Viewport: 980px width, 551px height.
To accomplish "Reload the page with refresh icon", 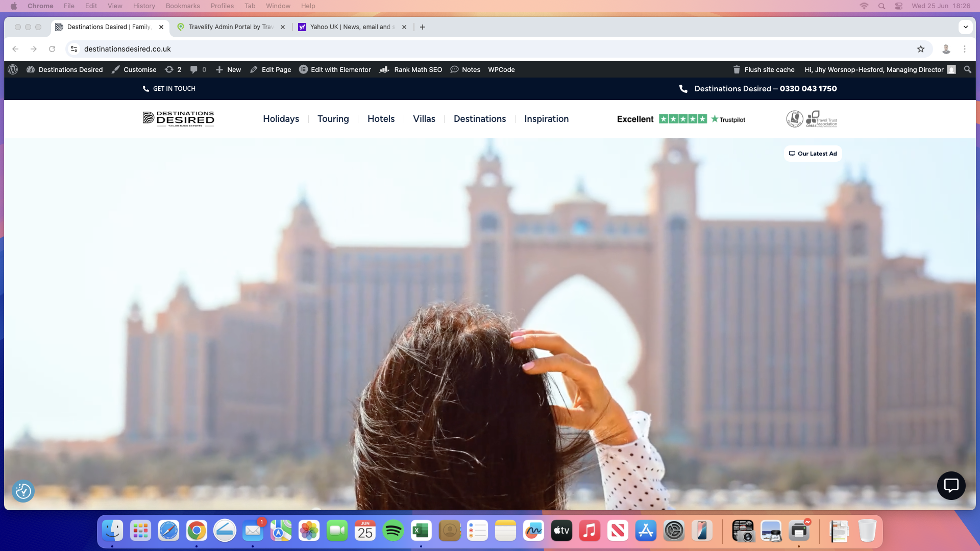I will pyautogui.click(x=52, y=49).
